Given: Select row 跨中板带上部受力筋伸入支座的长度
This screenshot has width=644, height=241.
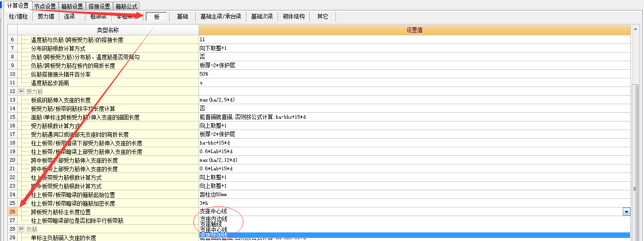Looking at the screenshot, I should click(74, 169).
